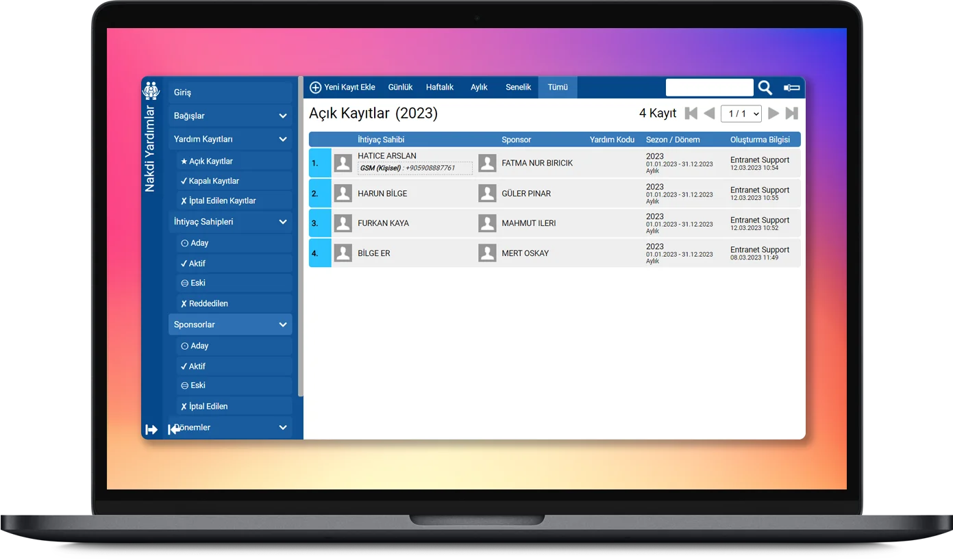
Task: Click Yeni Kayıt Ekle button
Action: point(343,88)
